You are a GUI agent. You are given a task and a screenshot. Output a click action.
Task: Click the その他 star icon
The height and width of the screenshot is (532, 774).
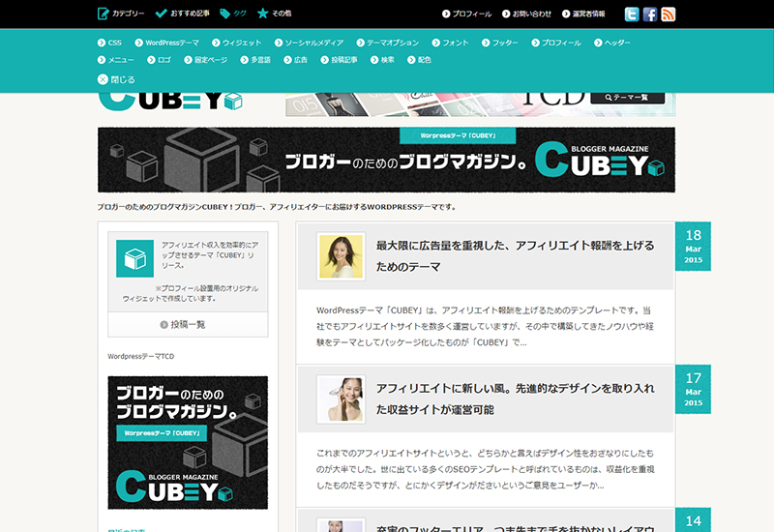tap(262, 14)
